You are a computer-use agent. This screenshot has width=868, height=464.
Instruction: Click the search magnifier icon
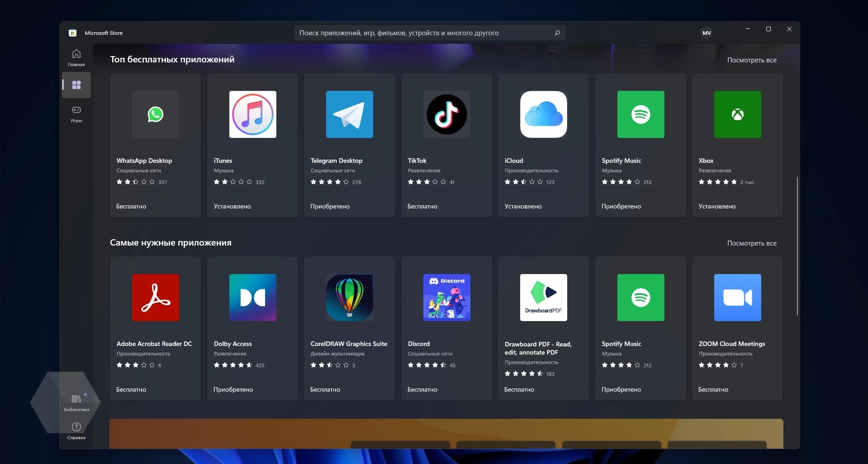pos(557,33)
